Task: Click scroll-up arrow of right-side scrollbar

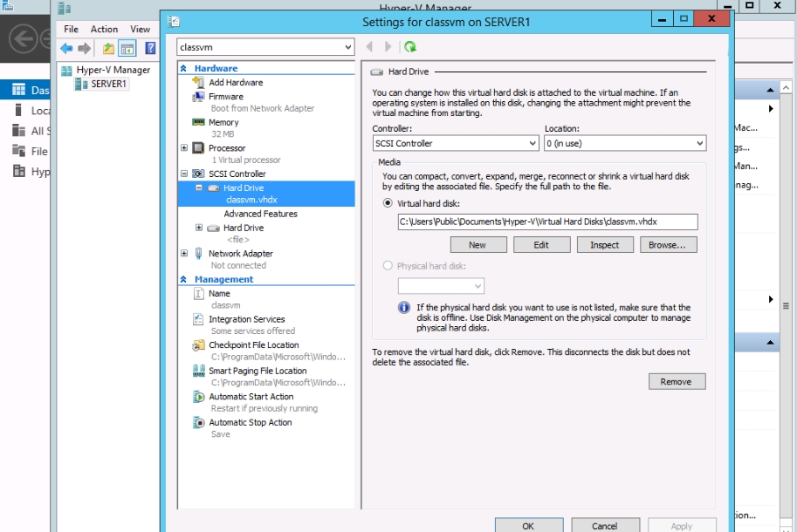Action: [786, 88]
